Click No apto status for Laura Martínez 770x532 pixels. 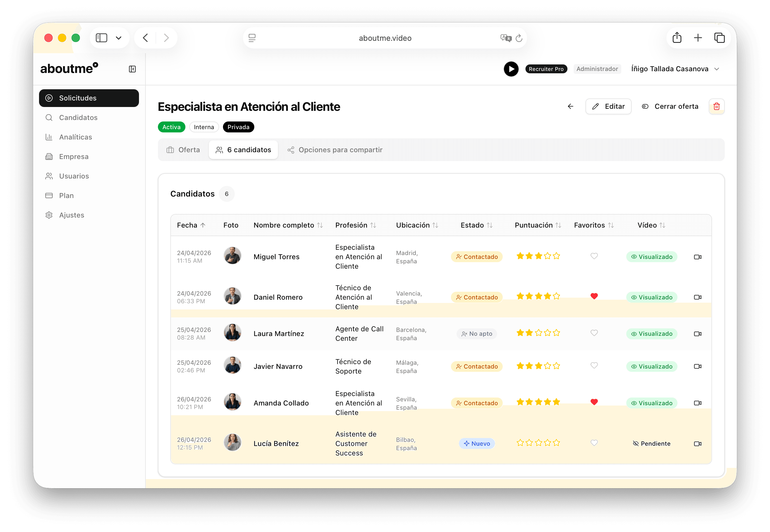[x=477, y=334]
